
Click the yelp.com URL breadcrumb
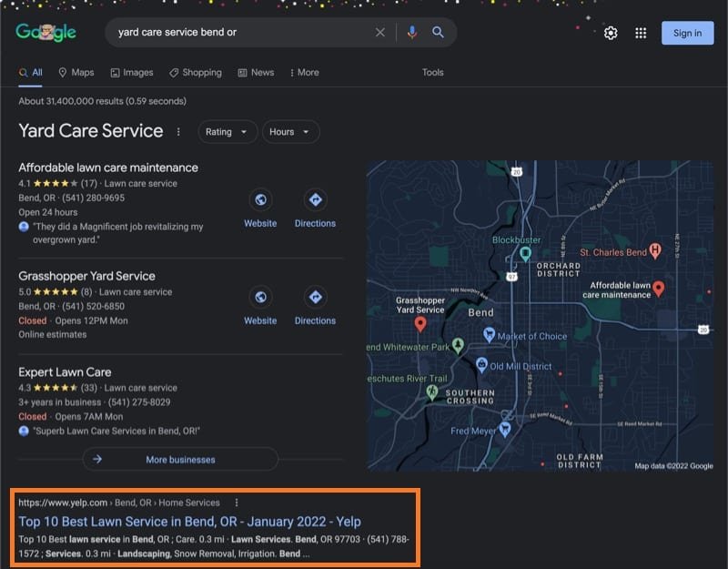[119, 503]
